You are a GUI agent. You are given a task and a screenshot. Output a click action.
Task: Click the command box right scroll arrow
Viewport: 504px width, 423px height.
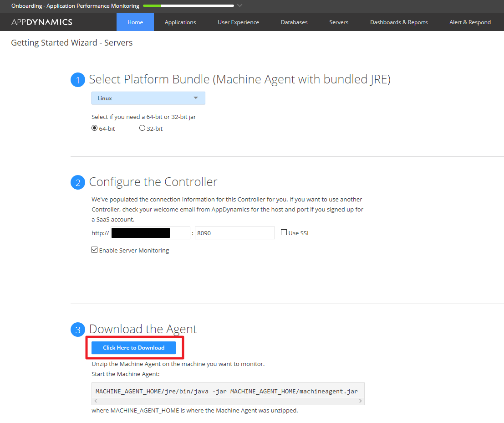click(x=360, y=401)
